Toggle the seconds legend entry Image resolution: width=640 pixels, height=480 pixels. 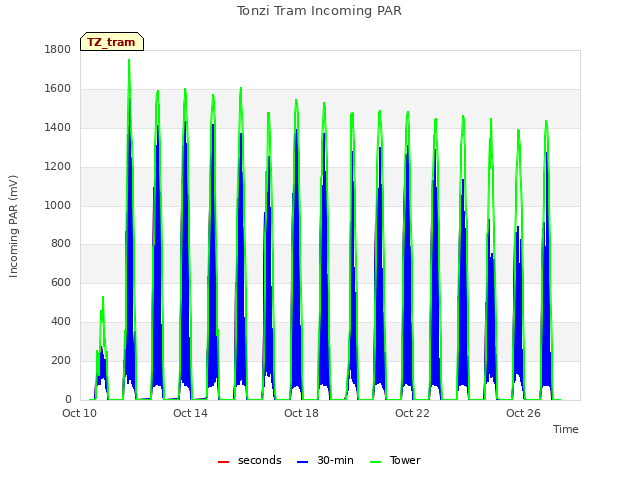249,460
